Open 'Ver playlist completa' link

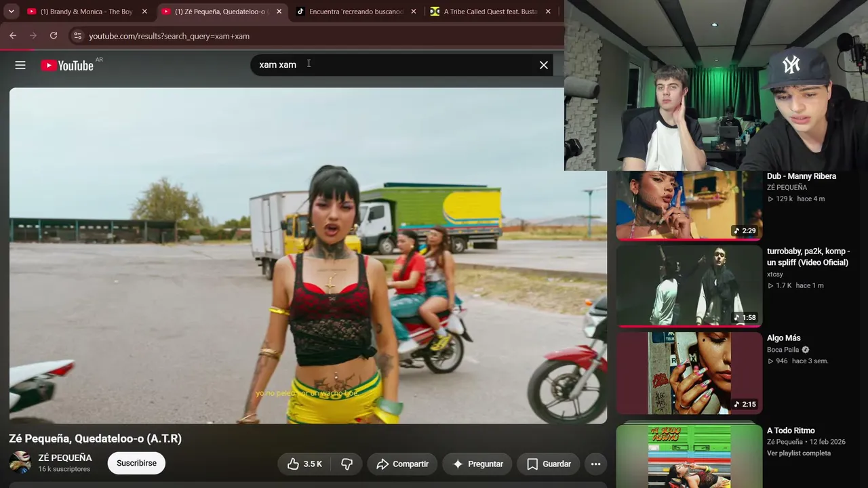click(799, 453)
